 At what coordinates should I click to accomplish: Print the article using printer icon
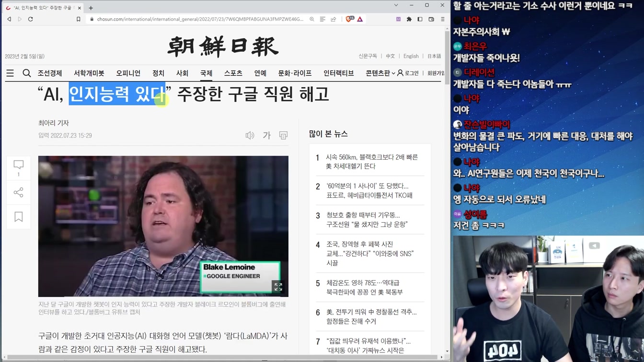pos(283,136)
